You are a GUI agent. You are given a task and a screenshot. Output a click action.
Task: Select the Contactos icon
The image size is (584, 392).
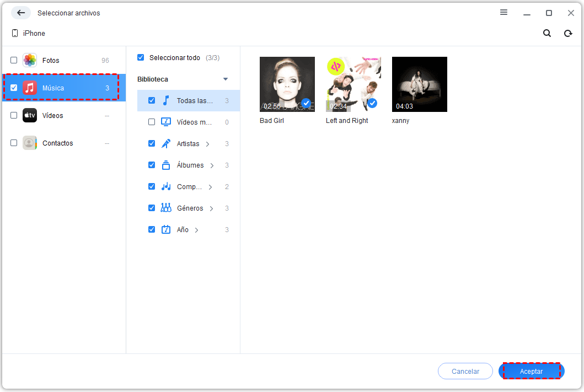tap(30, 143)
